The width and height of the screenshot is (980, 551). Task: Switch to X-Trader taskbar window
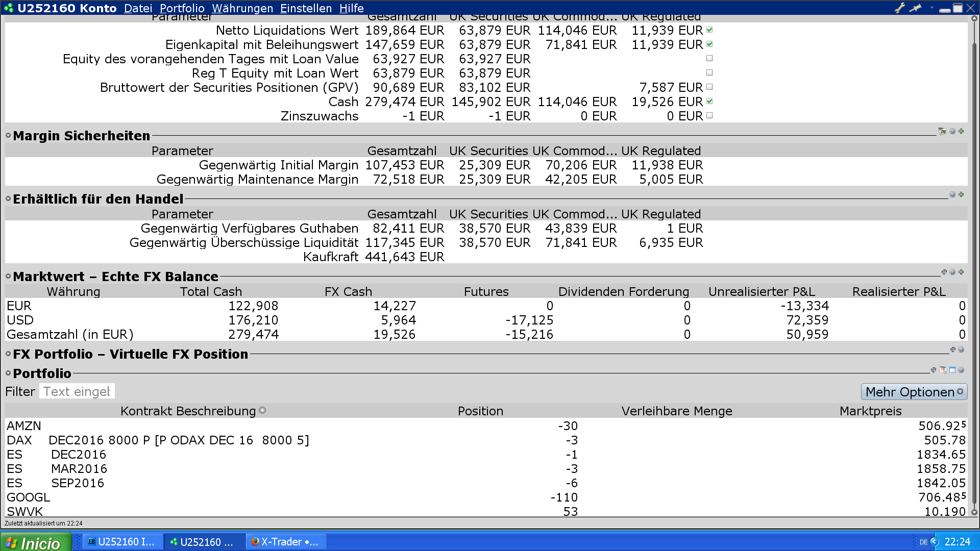pos(286,542)
